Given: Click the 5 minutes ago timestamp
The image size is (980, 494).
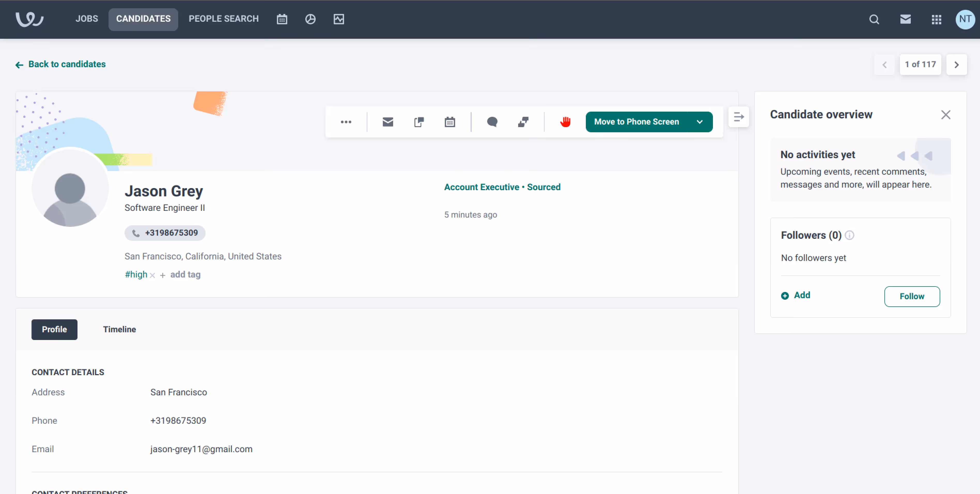Looking at the screenshot, I should pos(471,215).
